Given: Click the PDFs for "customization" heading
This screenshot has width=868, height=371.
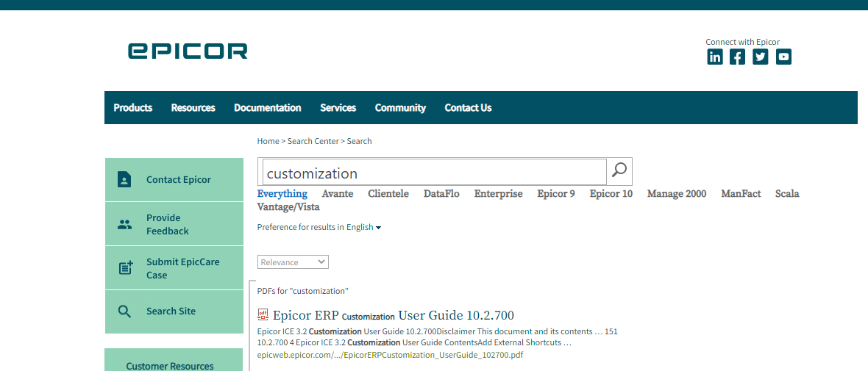Looking at the screenshot, I should click(x=303, y=291).
